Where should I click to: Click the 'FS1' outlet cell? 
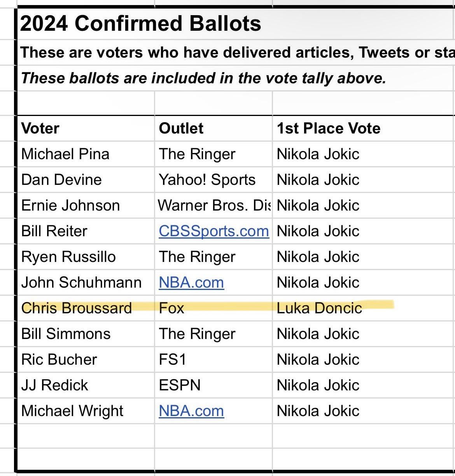point(172,360)
